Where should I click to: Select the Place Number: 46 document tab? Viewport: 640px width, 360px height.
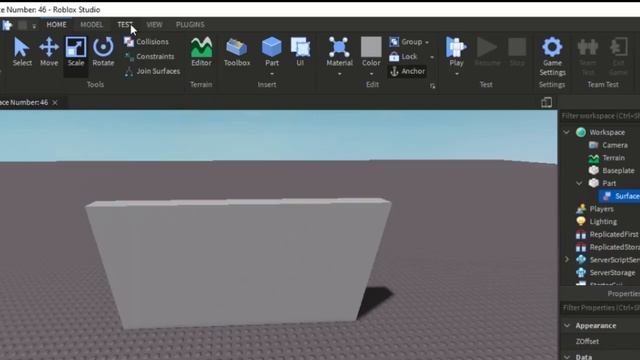[24, 102]
